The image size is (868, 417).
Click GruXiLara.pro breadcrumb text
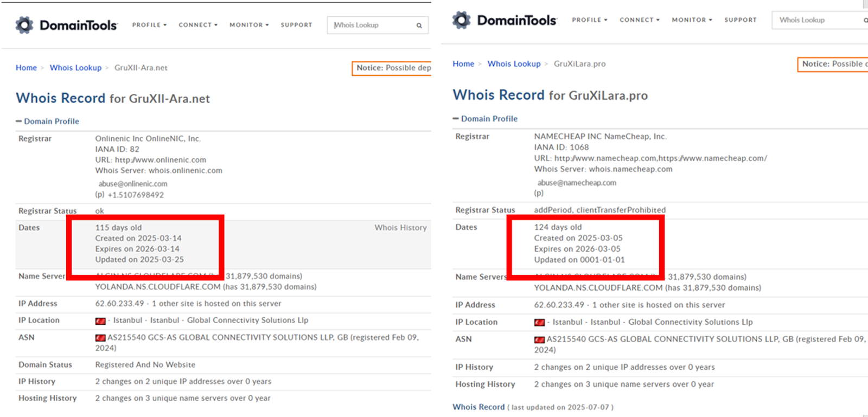(x=579, y=64)
